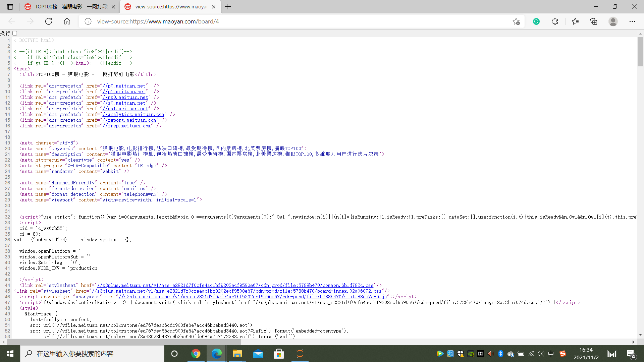Open the //p0.meituan.net link
This screenshot has width=644, height=362.
[x=124, y=86]
